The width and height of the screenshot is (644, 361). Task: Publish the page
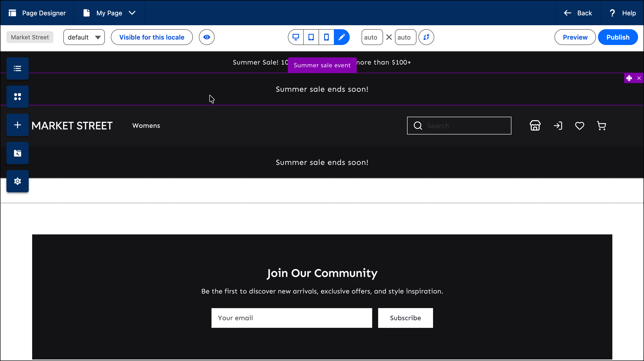[618, 37]
